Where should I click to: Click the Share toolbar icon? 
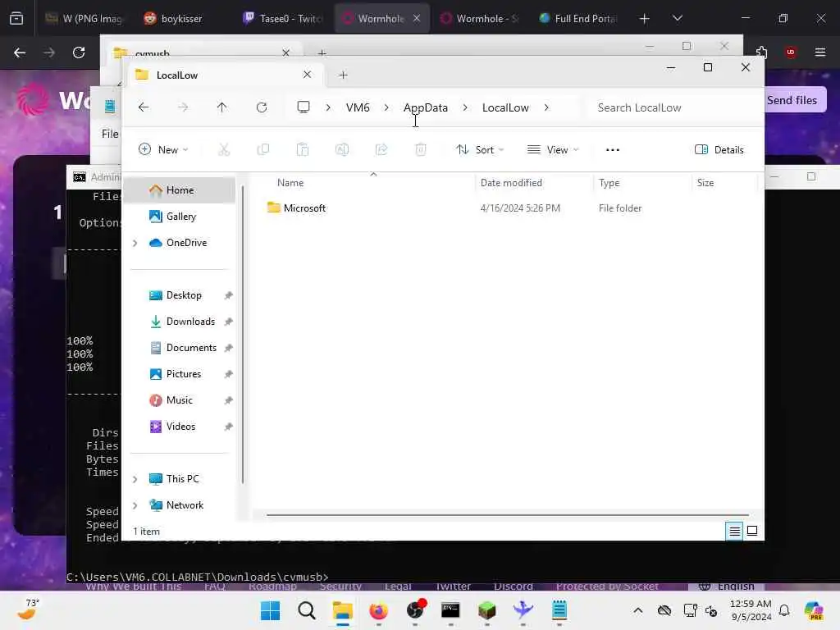tap(381, 149)
